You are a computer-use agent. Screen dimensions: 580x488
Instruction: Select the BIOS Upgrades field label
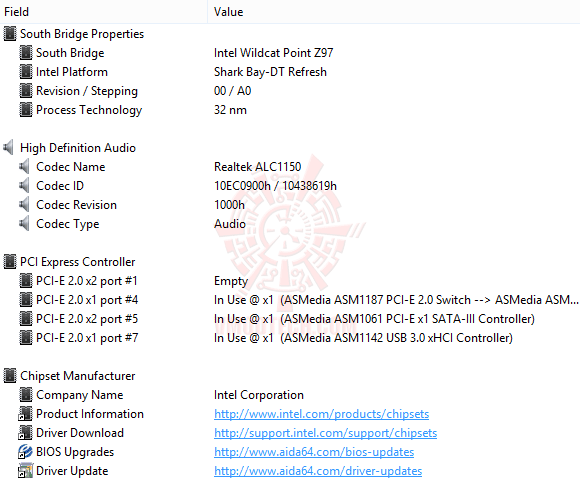point(75,452)
